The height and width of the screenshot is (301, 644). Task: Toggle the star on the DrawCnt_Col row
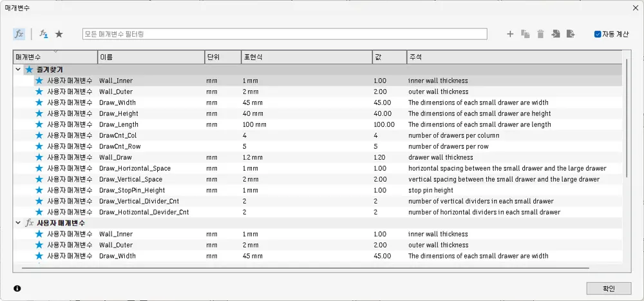(x=39, y=135)
